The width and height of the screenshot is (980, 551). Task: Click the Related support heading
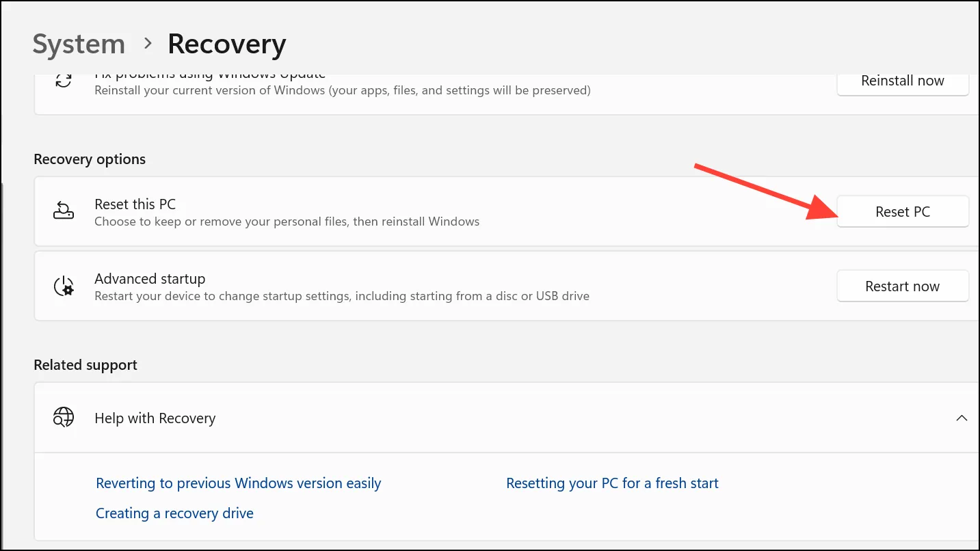point(85,365)
